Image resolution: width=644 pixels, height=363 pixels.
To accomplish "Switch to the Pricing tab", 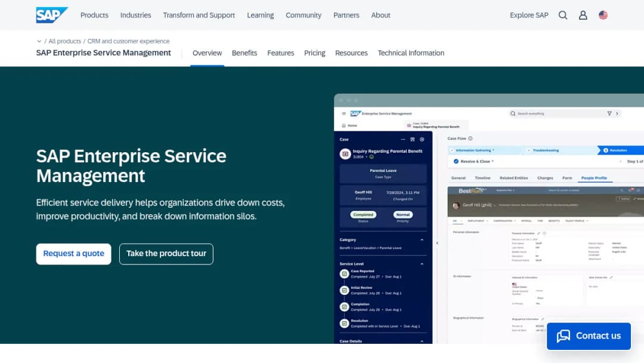I will tap(315, 53).
